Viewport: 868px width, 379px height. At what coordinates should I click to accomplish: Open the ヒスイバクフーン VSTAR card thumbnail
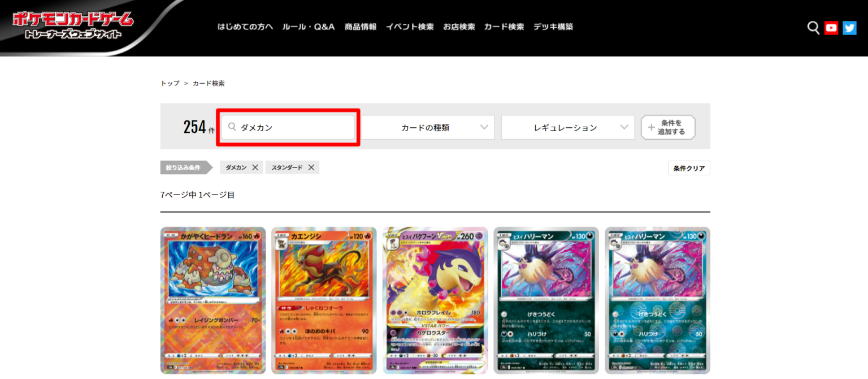pyautogui.click(x=435, y=300)
